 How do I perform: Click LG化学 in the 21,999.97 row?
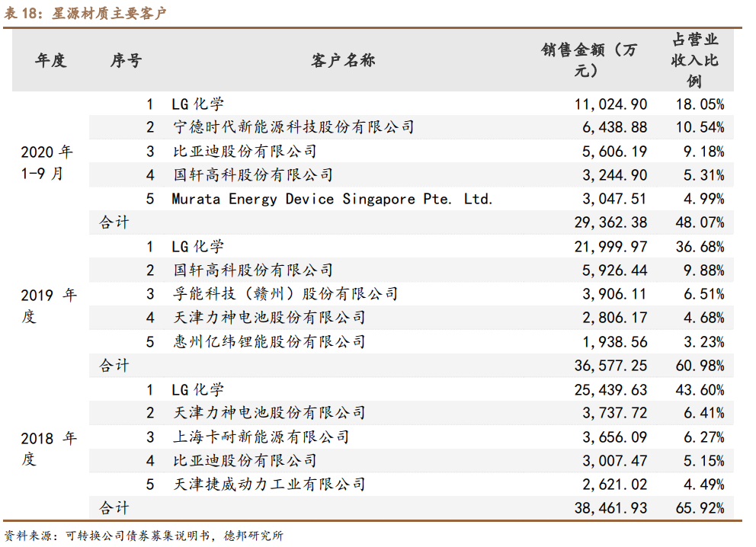tap(197, 246)
